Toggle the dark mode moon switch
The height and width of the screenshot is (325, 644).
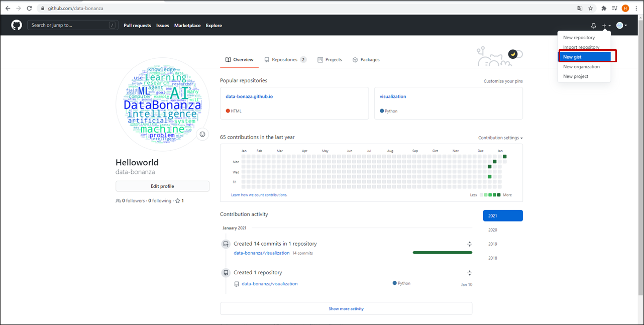click(x=515, y=54)
